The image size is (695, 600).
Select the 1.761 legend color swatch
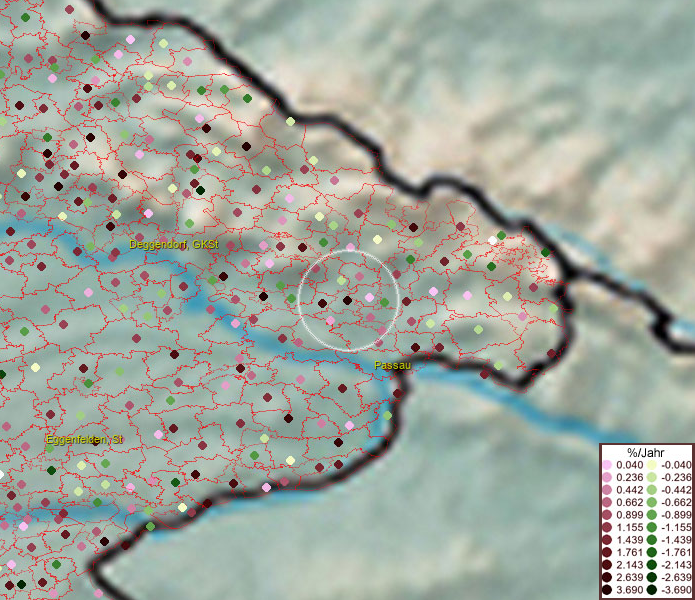point(607,552)
